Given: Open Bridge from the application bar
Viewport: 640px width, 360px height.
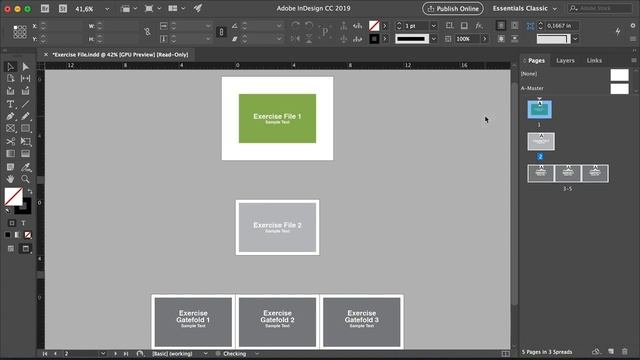Looking at the screenshot, I should tap(45, 9).
